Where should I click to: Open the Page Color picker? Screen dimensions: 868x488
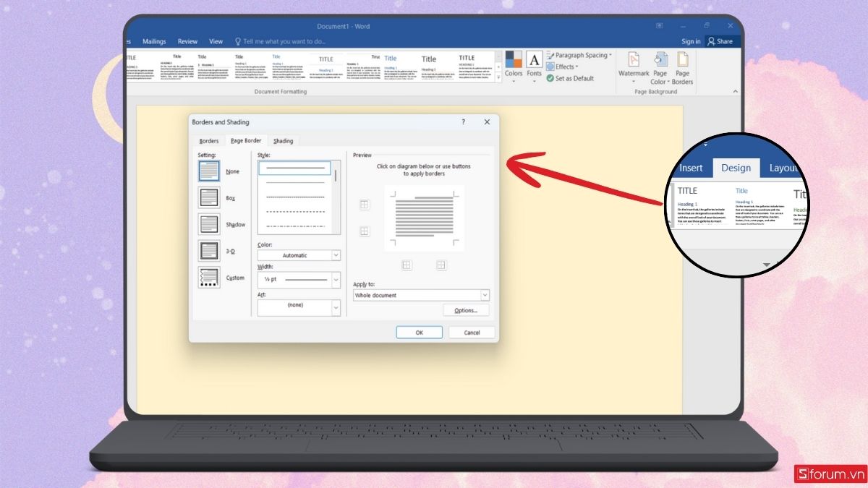[x=660, y=67]
